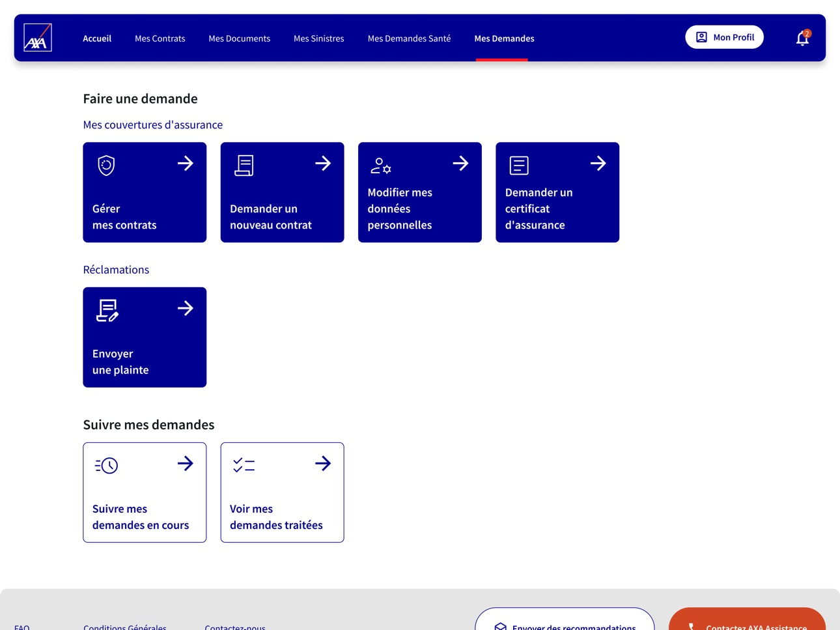
Task: Click the document icon on Demander un nouveau contrat
Action: (x=244, y=165)
